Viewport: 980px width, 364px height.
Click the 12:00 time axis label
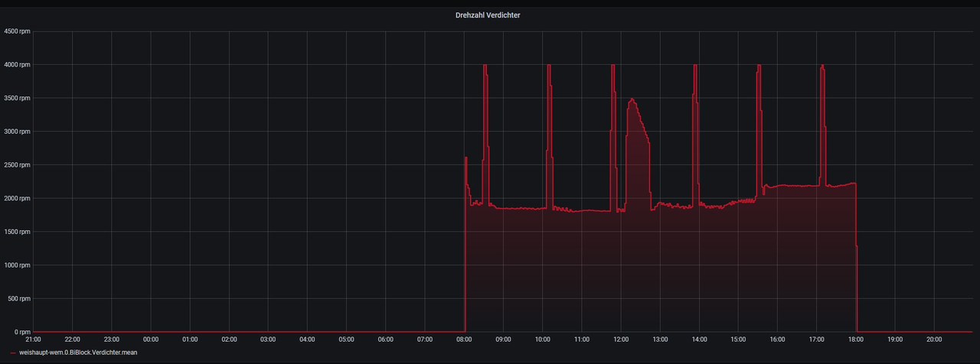point(621,339)
